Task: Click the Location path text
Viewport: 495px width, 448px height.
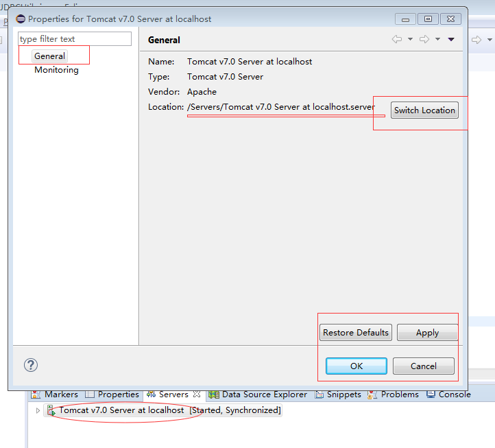Action: coord(281,107)
